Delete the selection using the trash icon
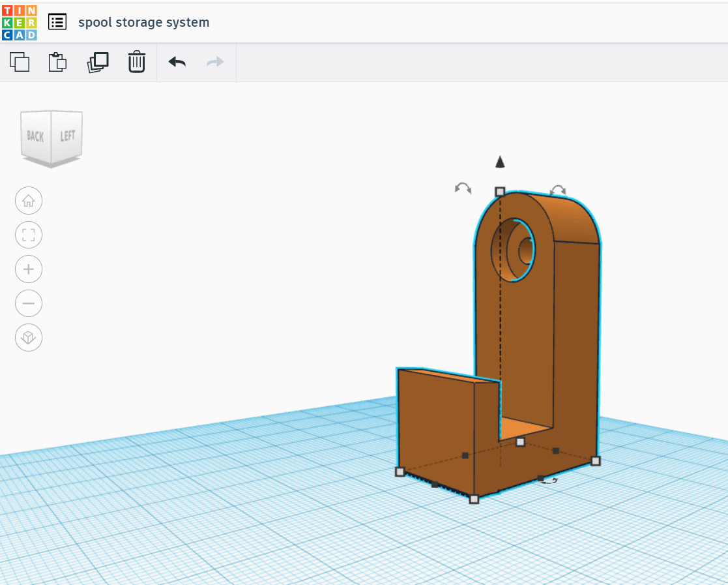Screen dimensions: 728x585 pyautogui.click(x=136, y=62)
